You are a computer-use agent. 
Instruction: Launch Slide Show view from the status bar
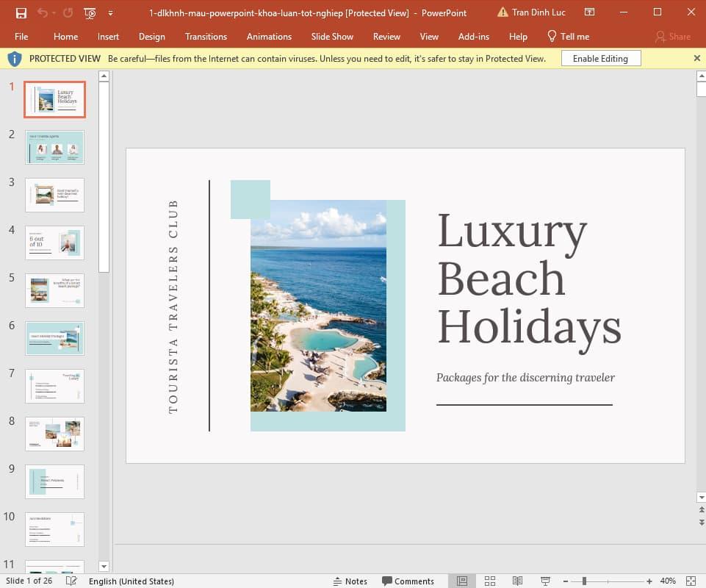(546, 581)
